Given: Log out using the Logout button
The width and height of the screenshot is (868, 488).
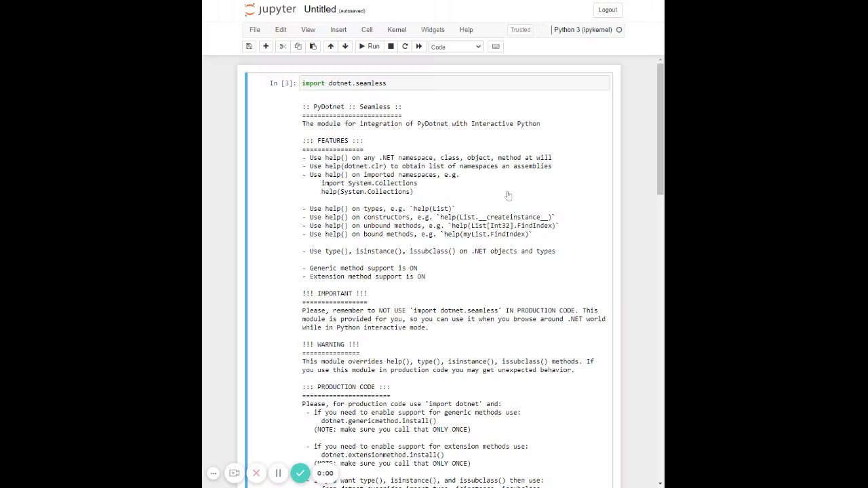Looking at the screenshot, I should click(608, 10).
